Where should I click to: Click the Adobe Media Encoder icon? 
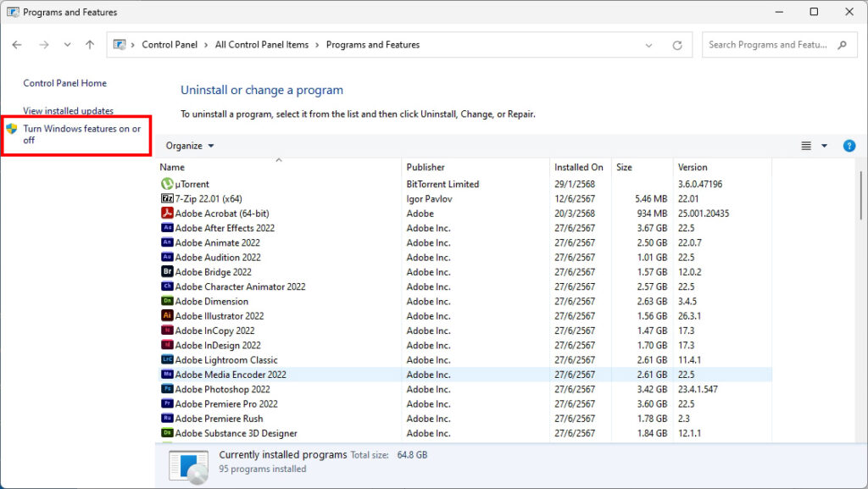[167, 374]
